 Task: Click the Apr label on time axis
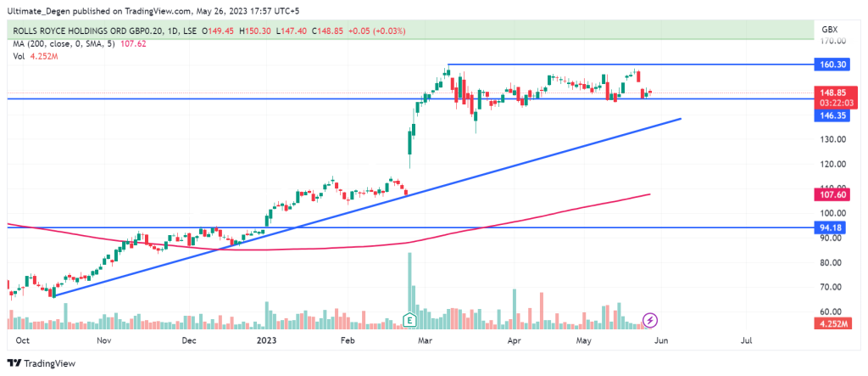coord(515,340)
